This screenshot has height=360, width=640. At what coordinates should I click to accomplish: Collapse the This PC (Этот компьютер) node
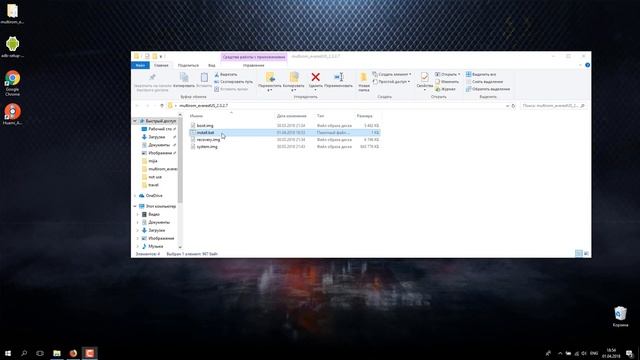(135, 207)
